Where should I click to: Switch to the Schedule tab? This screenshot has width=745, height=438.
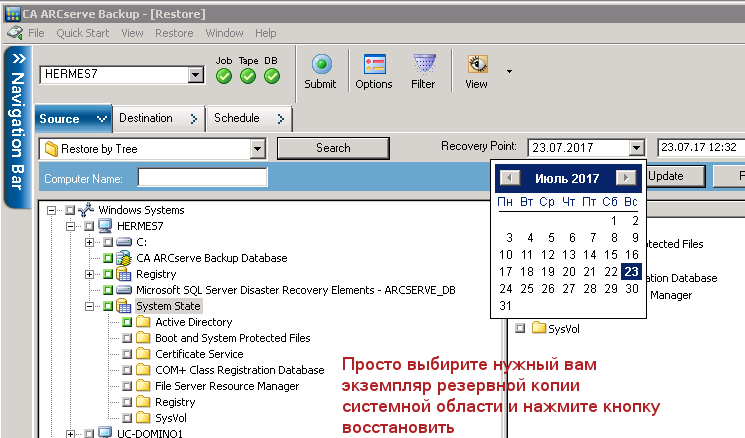point(249,118)
